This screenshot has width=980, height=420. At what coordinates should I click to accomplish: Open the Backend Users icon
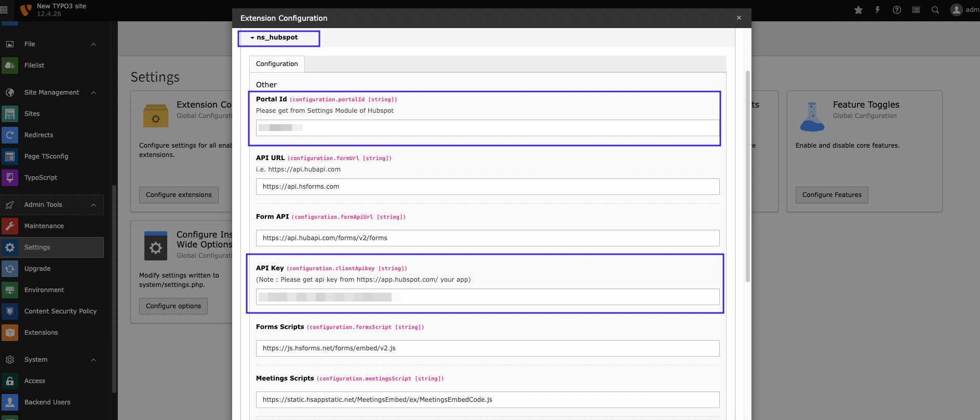10,402
